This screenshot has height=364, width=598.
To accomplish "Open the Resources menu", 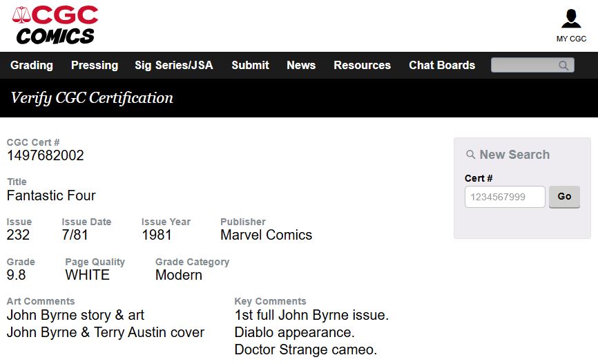I will point(362,65).
